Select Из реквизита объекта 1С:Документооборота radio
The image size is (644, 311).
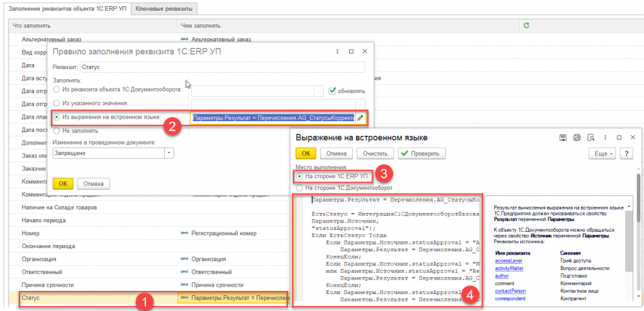click(57, 90)
